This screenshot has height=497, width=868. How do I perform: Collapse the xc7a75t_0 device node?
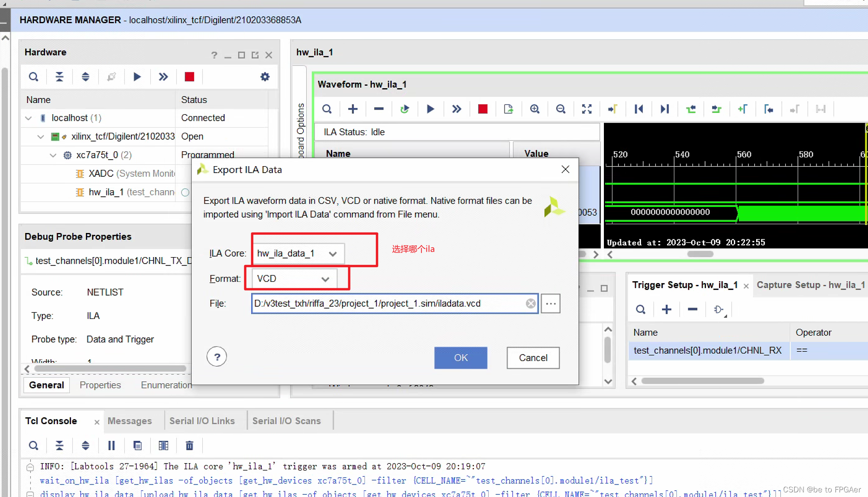point(52,155)
